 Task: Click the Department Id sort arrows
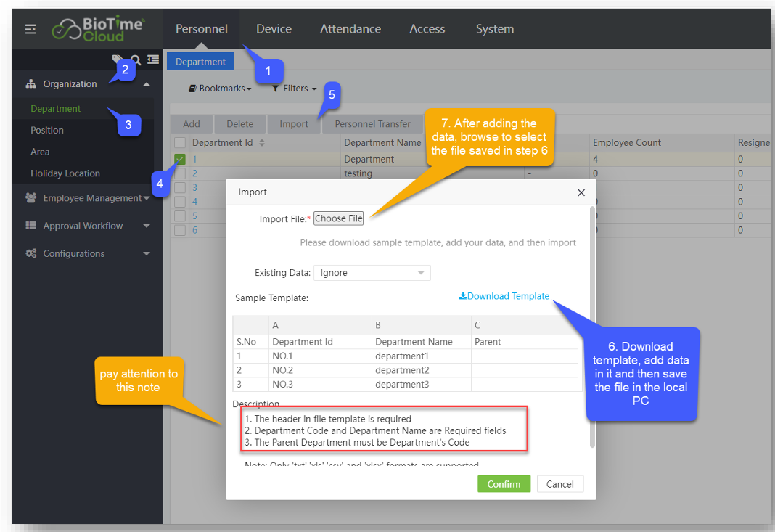[x=262, y=143]
